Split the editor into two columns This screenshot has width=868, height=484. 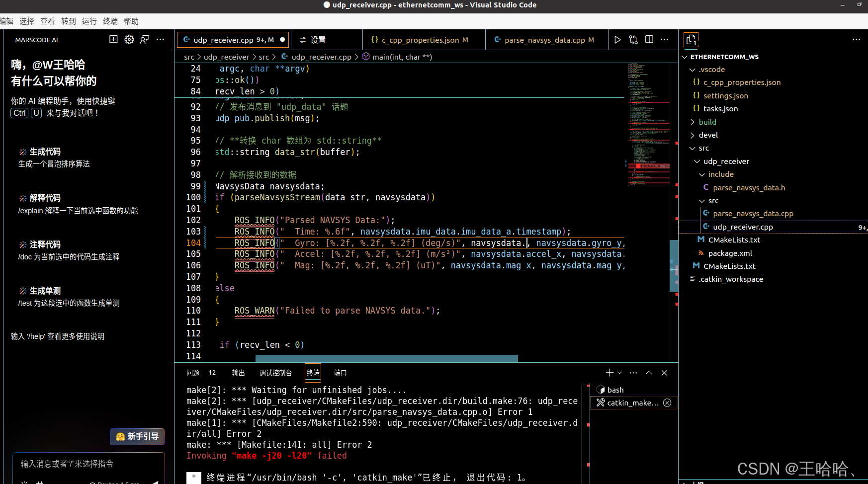click(649, 40)
